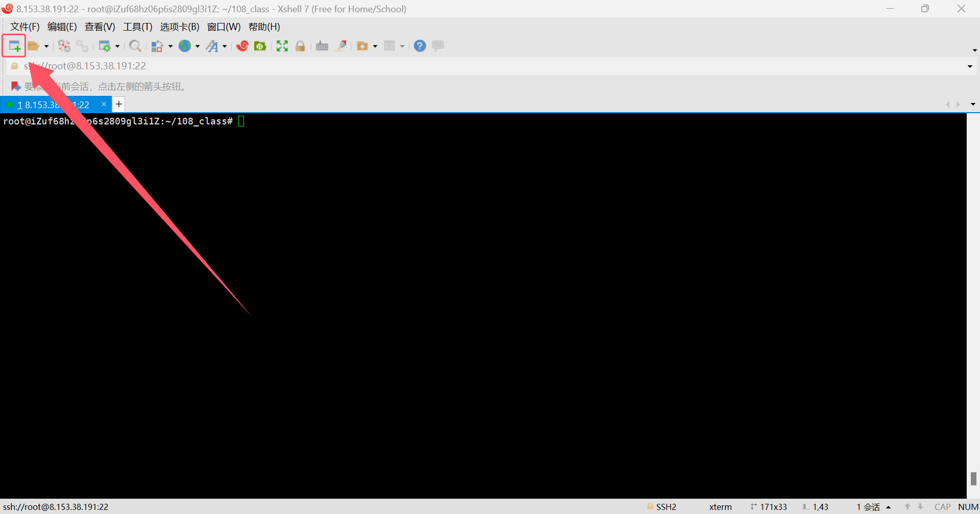The height and width of the screenshot is (514, 980).
Task: Open the 编辑(E) menu
Action: 62,27
